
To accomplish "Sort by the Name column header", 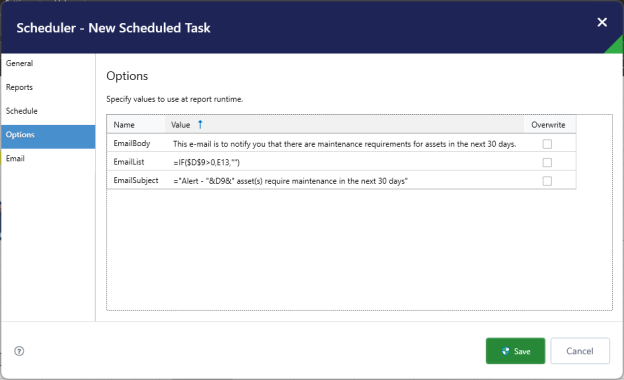I will (x=136, y=125).
